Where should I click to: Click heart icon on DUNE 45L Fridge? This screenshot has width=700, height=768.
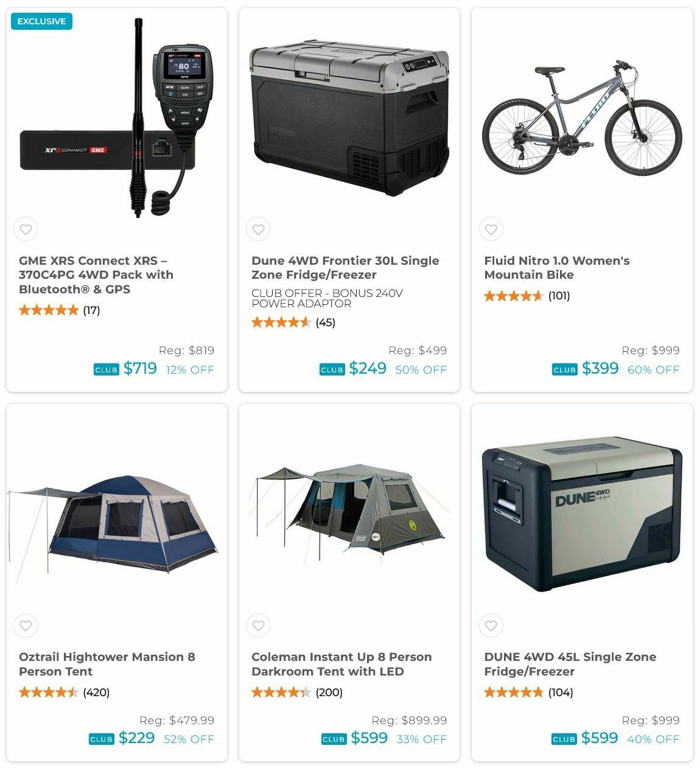click(x=491, y=626)
